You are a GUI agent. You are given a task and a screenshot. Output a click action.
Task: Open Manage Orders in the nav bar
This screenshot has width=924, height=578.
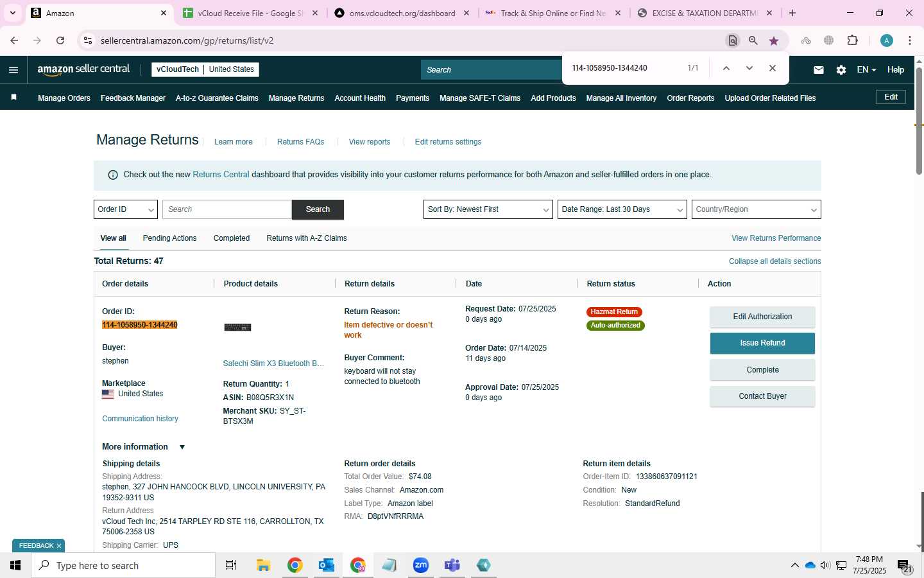coord(64,98)
